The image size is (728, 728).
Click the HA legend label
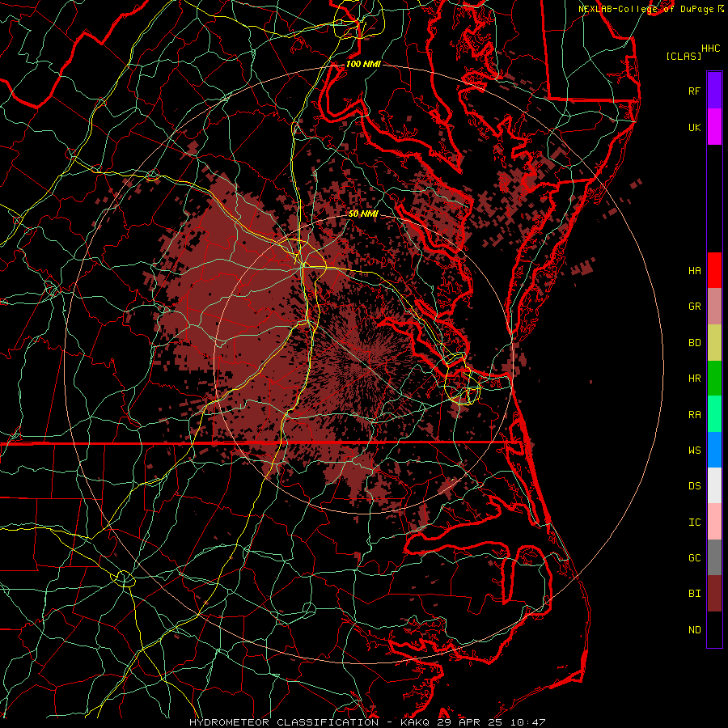click(694, 270)
